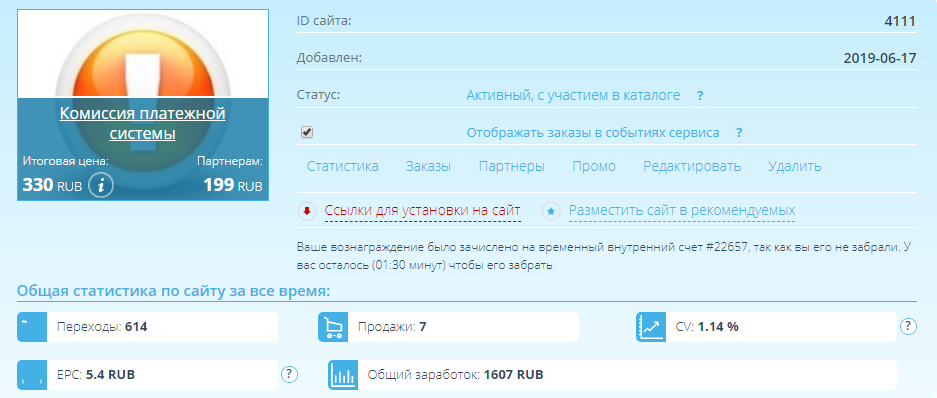This screenshot has width=937, height=398.
Task: Open the total price info icon
Action: click(101, 186)
